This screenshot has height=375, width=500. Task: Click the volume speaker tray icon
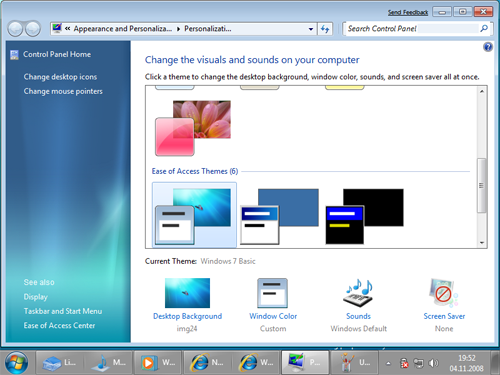tap(433, 363)
